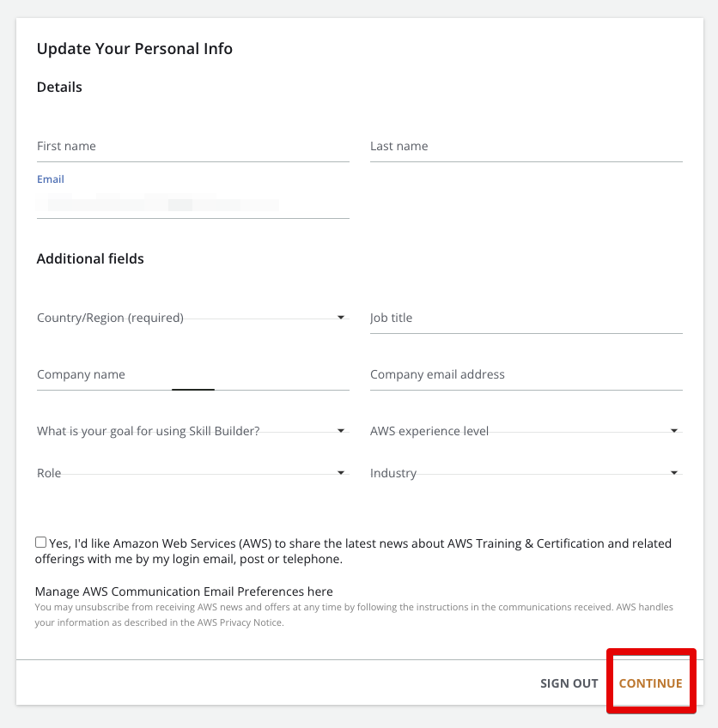This screenshot has height=728, width=718.
Task: Open the Skill Builder goal dropdown
Action: click(x=192, y=431)
